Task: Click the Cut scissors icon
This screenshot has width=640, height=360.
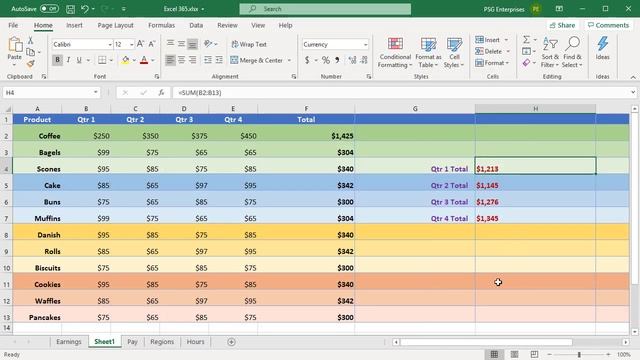Action: click(x=30, y=40)
